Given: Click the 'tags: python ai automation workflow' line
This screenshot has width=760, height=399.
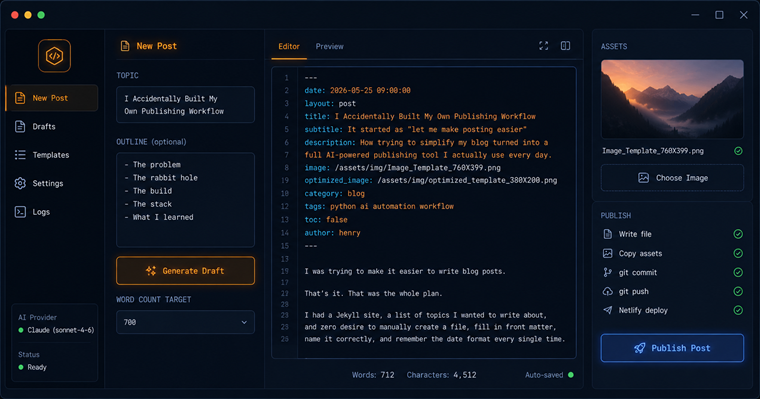Looking at the screenshot, I should pyautogui.click(x=379, y=207).
